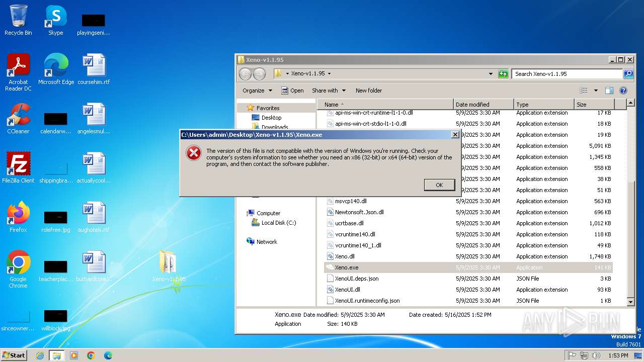The height and width of the screenshot is (362, 644).
Task: Click OK in the error dialog
Action: click(x=439, y=185)
